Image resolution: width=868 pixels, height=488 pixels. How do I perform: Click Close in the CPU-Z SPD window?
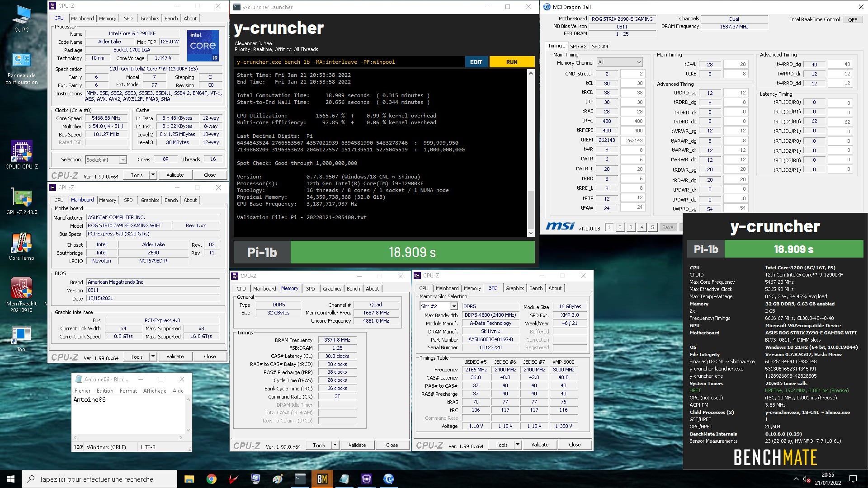pos(575,445)
